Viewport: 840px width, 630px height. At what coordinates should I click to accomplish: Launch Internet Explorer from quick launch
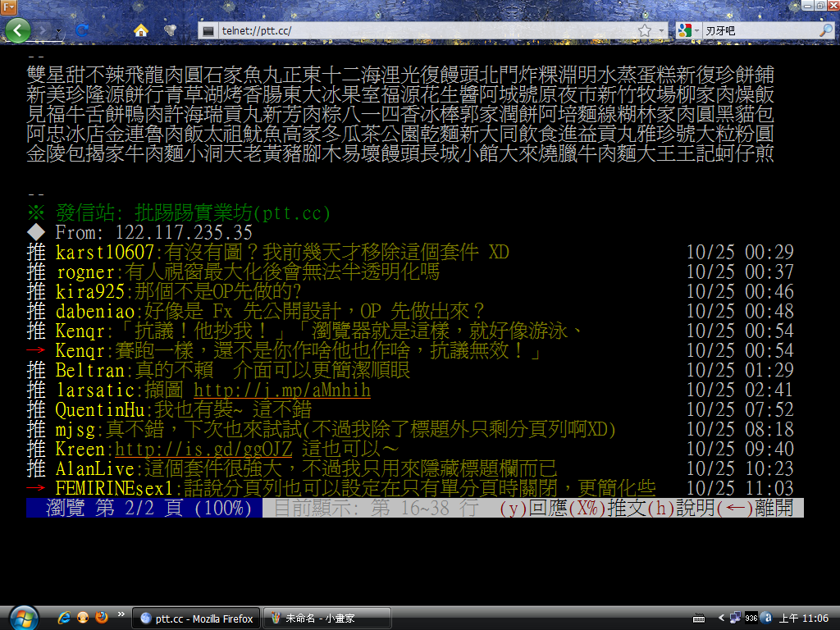point(64,618)
